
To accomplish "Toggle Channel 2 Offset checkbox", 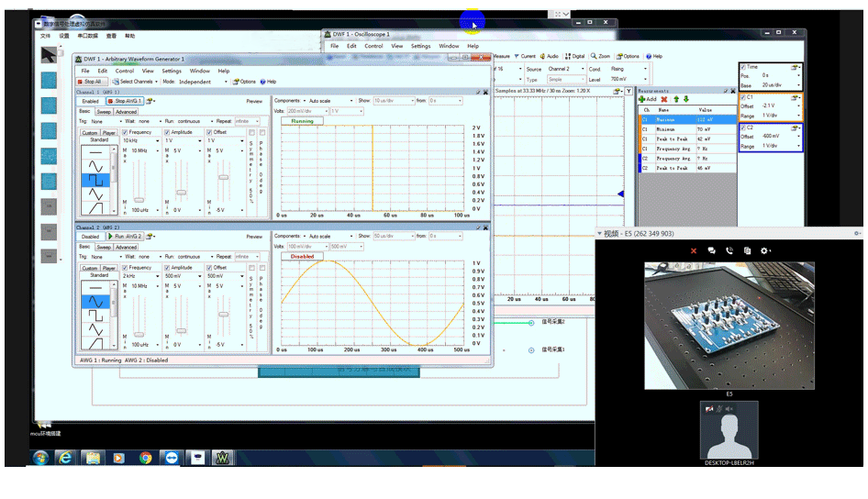I will [x=209, y=268].
